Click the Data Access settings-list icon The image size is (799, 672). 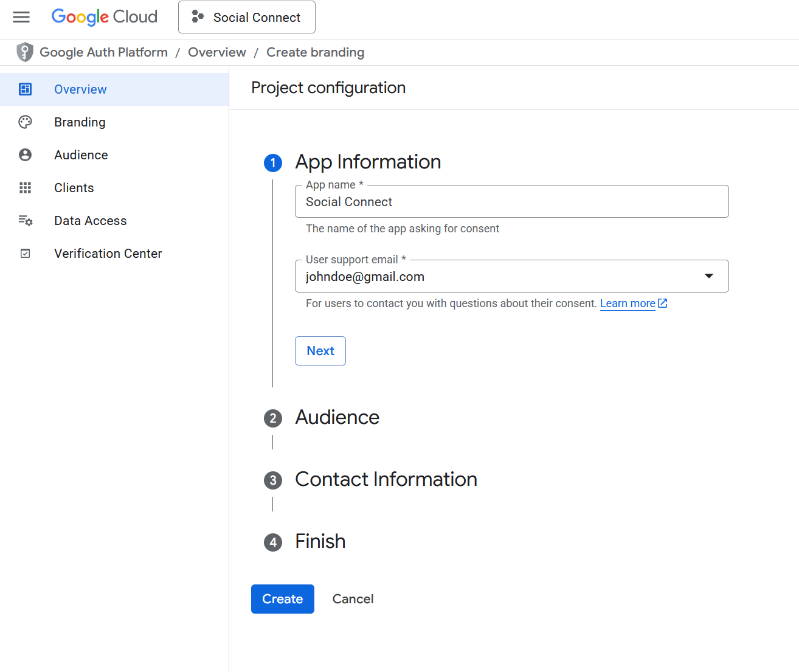(25, 221)
